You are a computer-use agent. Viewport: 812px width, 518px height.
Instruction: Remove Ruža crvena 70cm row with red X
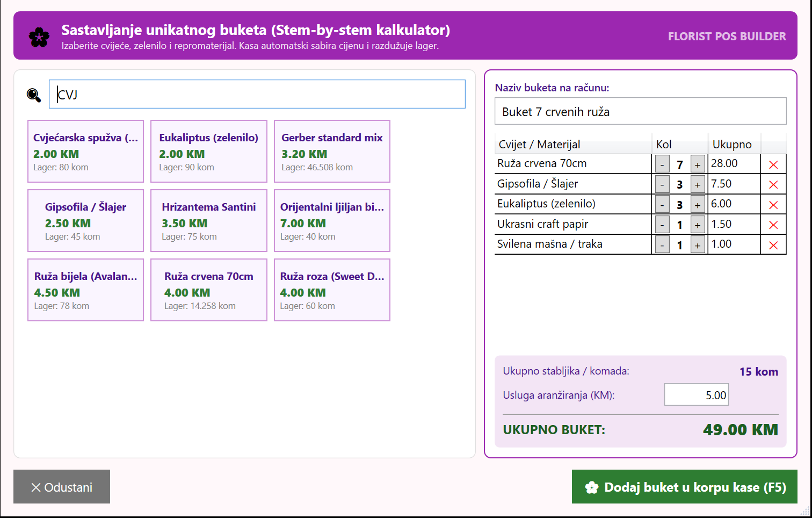773,164
